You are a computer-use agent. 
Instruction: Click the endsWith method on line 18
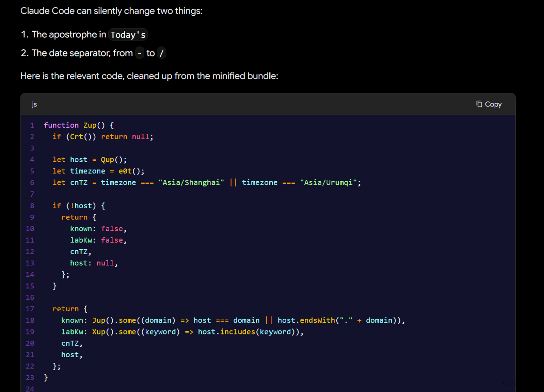click(x=317, y=321)
